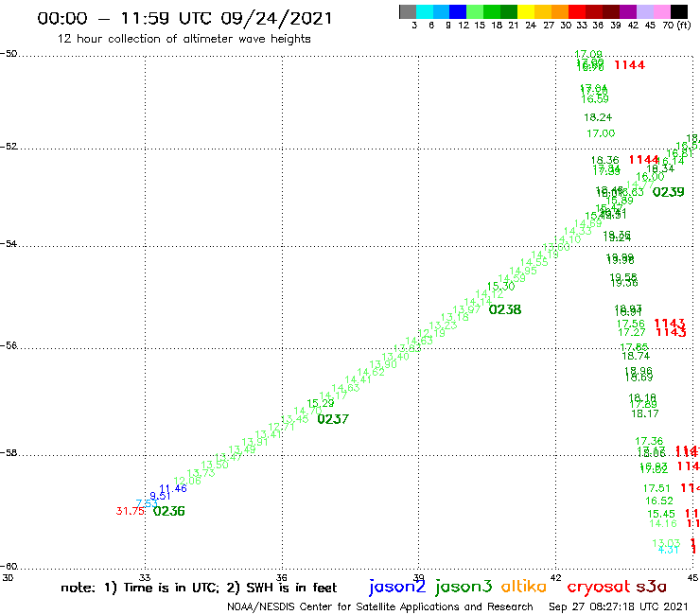
Task: Click the light blue 7.53 wave value
Action: tap(147, 503)
